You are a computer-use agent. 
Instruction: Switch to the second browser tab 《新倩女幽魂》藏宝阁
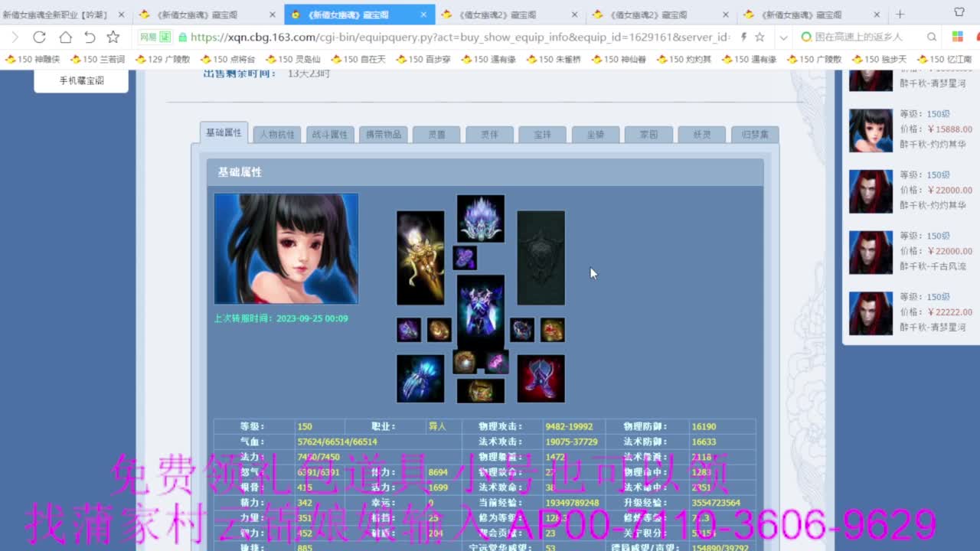click(x=207, y=15)
